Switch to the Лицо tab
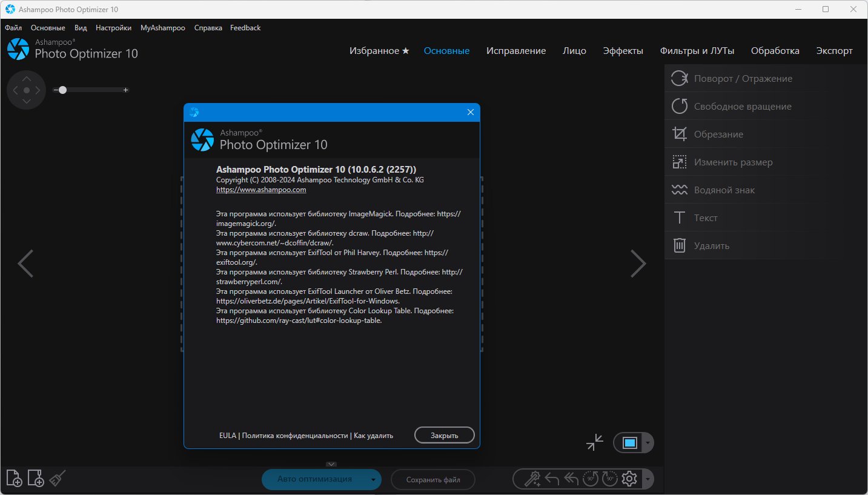Viewport: 868px width, 495px height. [x=574, y=51]
